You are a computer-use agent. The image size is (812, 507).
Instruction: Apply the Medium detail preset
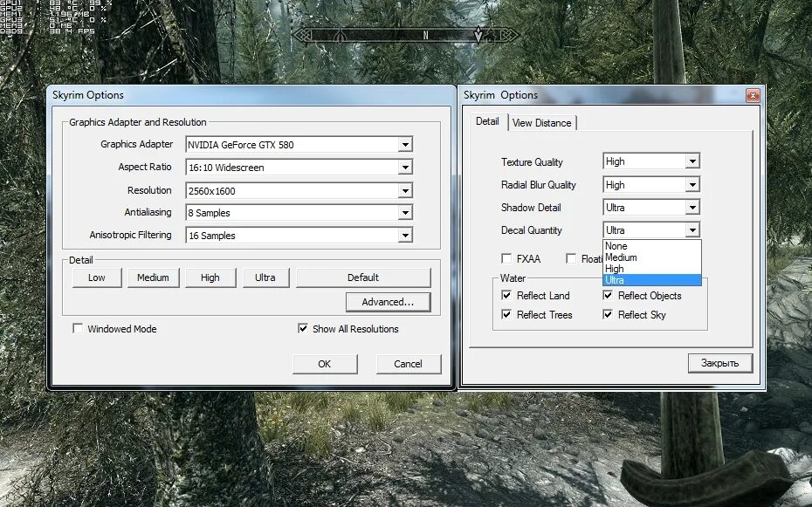tap(154, 277)
